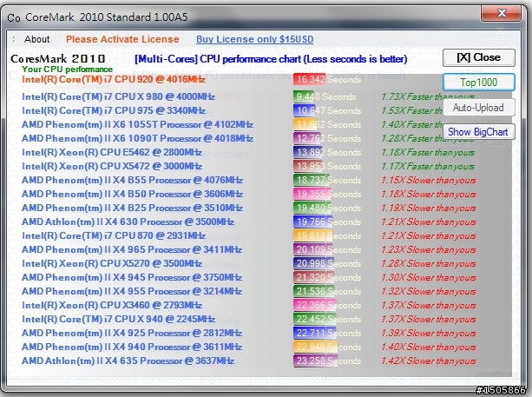Click the purple 12.762 seconds bar
The height and width of the screenshot is (397, 532).
point(306,139)
